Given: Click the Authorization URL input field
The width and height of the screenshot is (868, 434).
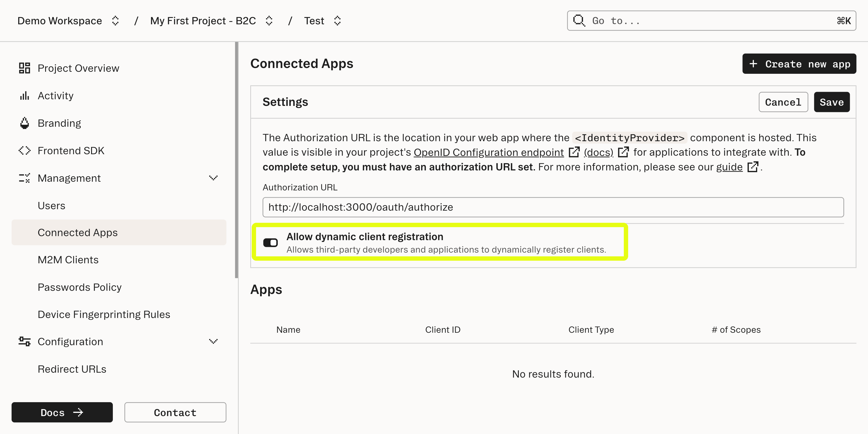Looking at the screenshot, I should [x=553, y=207].
